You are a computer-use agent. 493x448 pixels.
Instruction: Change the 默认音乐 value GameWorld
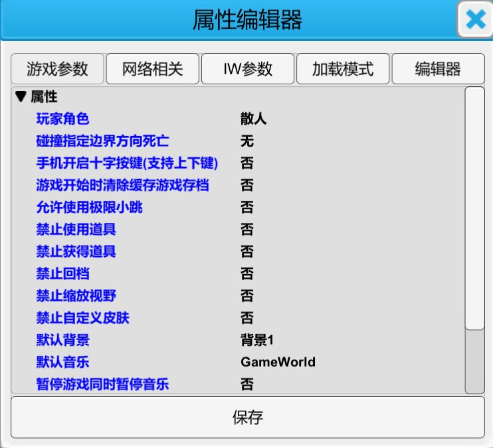(x=278, y=362)
